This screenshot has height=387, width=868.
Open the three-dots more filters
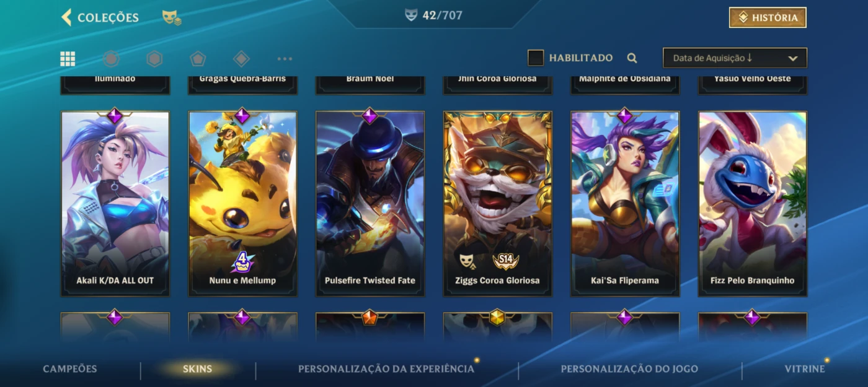point(285,59)
